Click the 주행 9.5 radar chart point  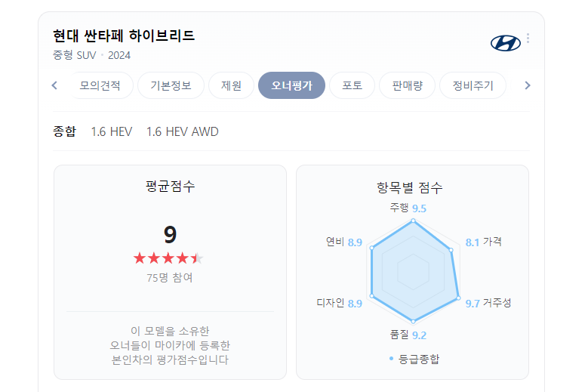point(413,221)
